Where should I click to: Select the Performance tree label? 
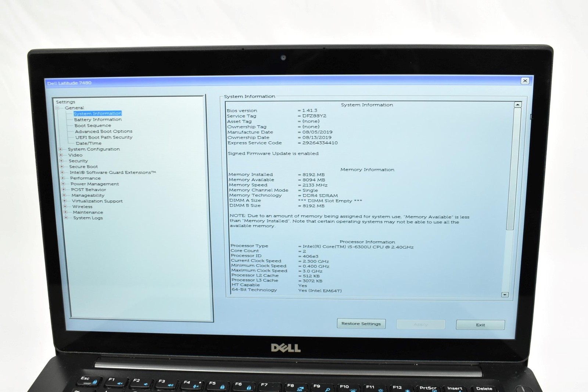click(85, 178)
